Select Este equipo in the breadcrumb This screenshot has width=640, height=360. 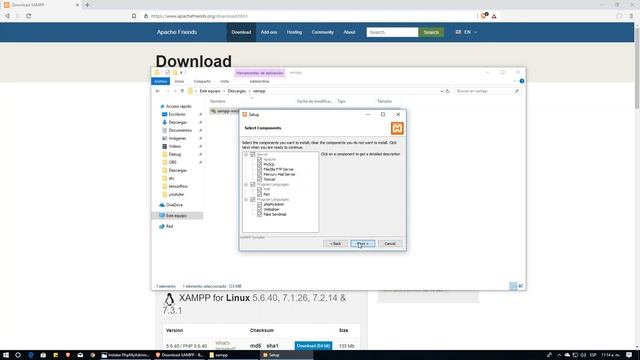210,91
